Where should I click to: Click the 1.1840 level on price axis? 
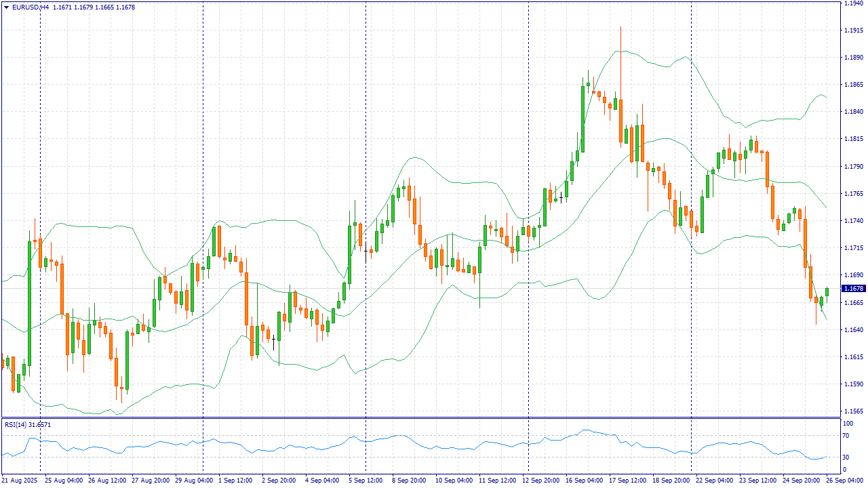point(853,112)
